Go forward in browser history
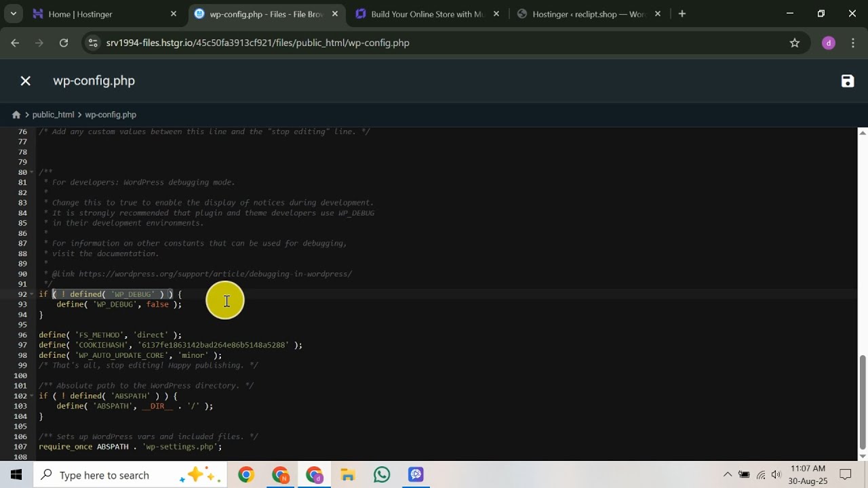The width and height of the screenshot is (868, 488). (x=39, y=43)
